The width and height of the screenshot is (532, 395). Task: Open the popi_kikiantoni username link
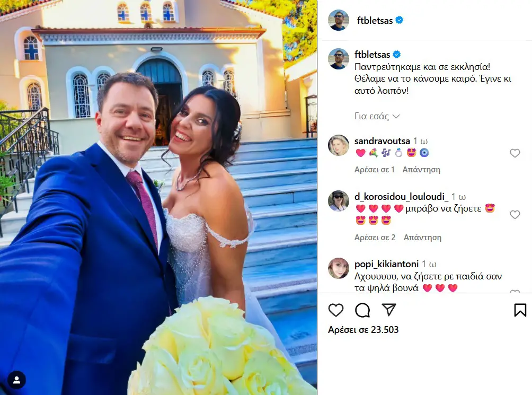tap(386, 264)
